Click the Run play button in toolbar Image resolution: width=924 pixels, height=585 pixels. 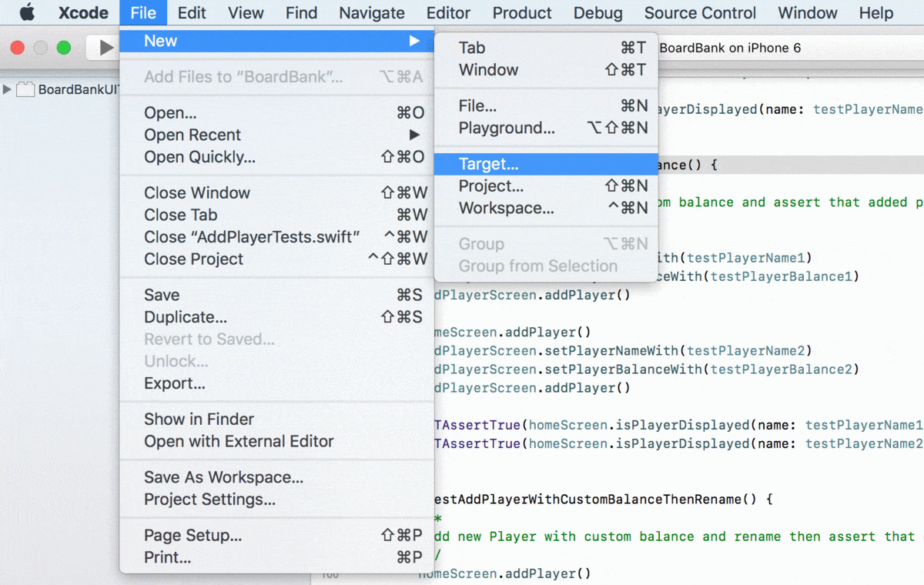(x=106, y=48)
